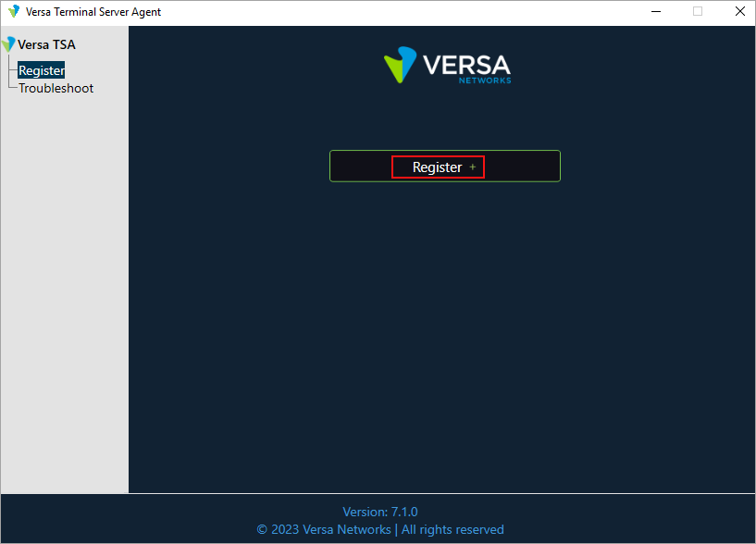Minimize the Versa Terminal Server Agent window
Screen dimensions: 756x544
[x=655, y=11]
